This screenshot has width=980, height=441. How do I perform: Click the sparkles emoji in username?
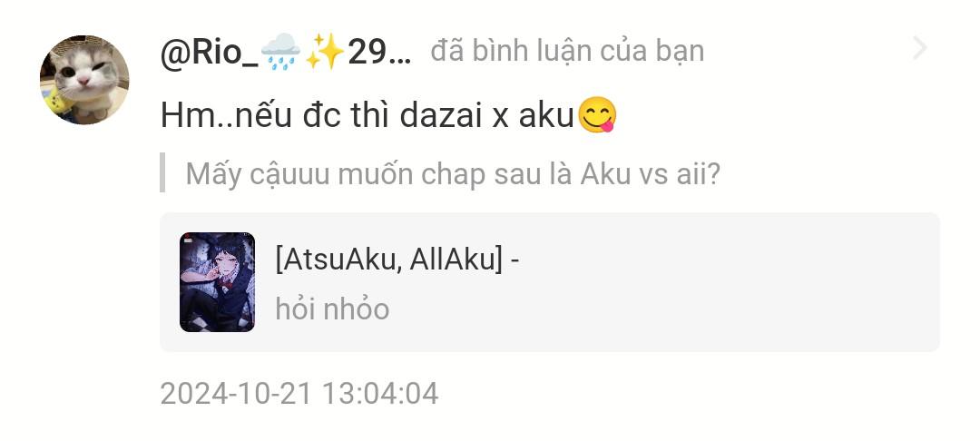[325, 51]
